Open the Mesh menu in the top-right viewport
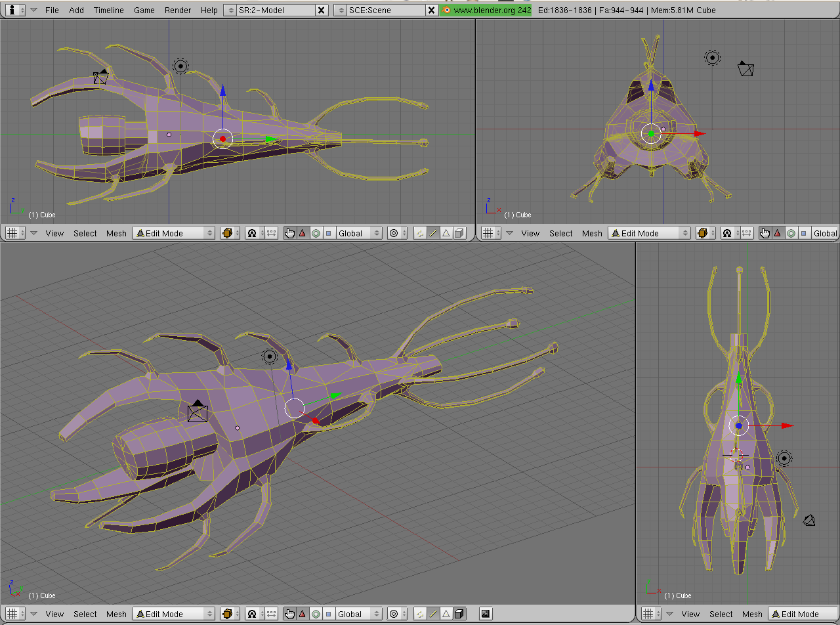This screenshot has height=625, width=840. (591, 233)
